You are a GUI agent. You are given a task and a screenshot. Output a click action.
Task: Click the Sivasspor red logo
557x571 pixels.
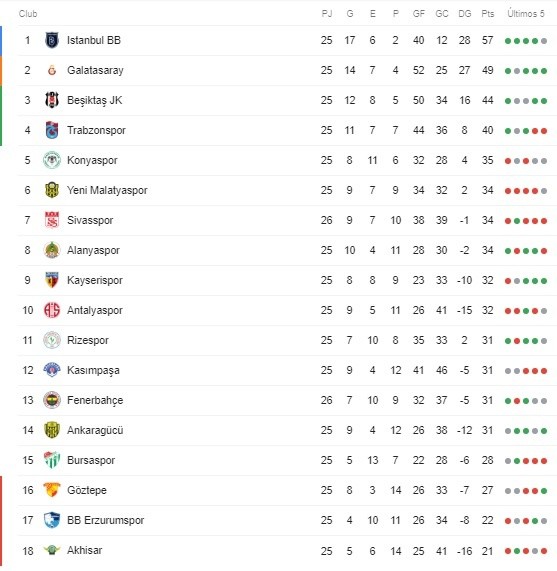[52, 220]
